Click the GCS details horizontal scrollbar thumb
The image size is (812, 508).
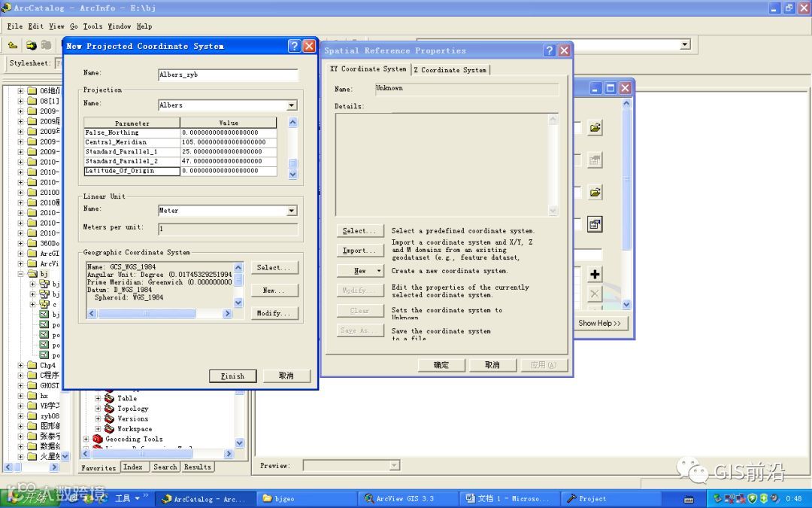[146, 313]
